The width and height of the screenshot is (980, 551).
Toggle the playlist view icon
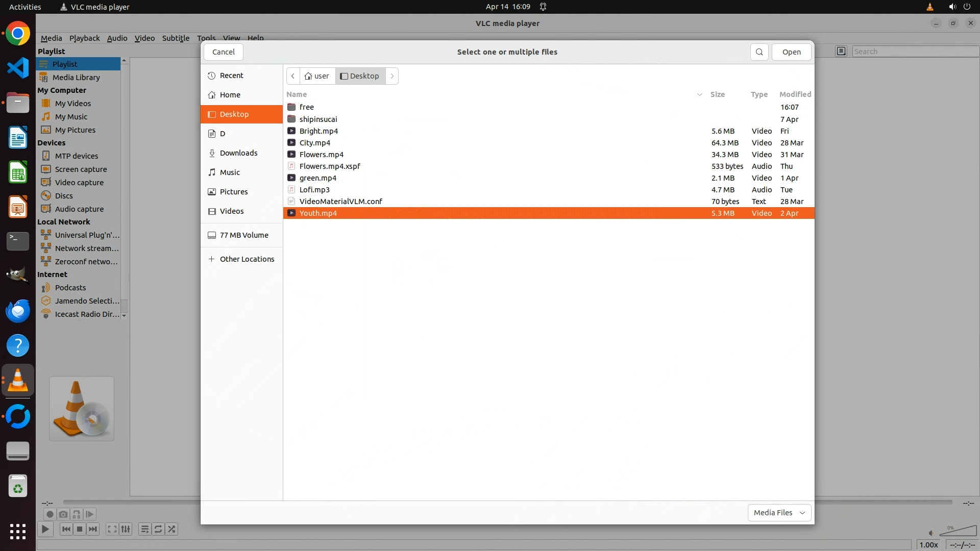144,529
